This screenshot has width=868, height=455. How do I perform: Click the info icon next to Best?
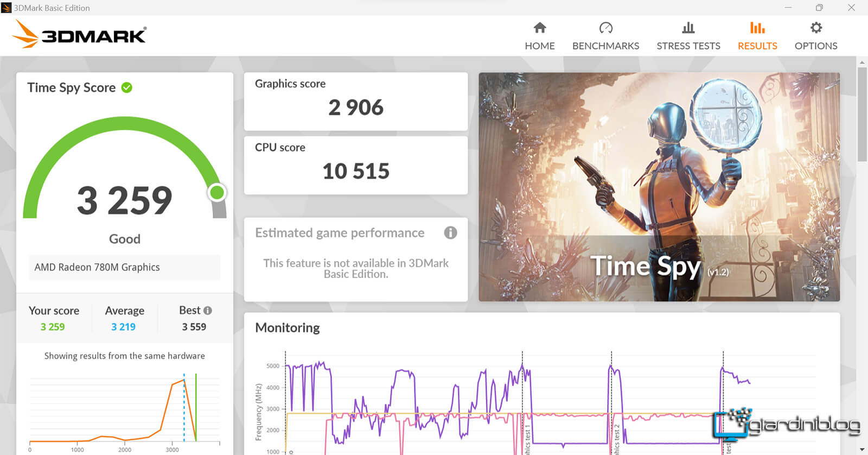pos(208,311)
